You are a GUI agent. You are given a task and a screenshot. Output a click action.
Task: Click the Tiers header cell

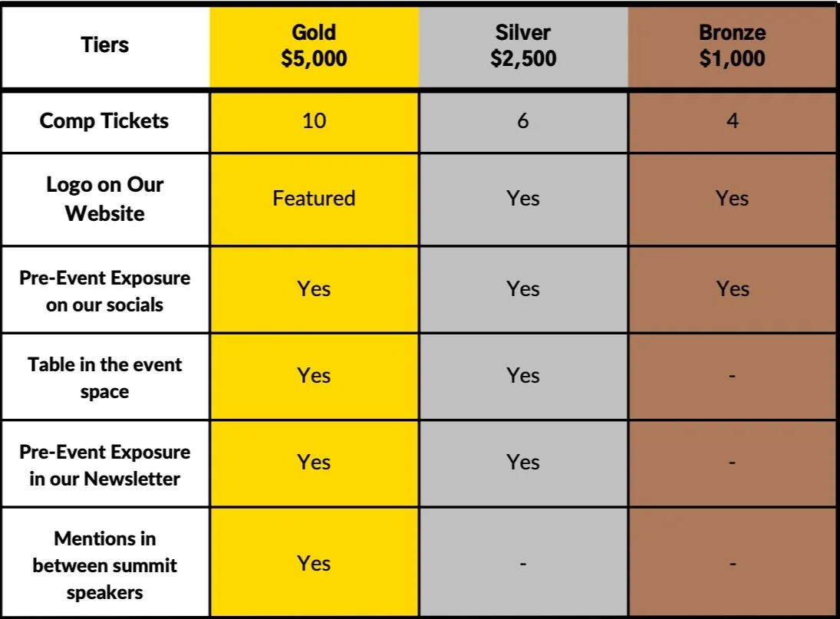pyautogui.click(x=105, y=45)
